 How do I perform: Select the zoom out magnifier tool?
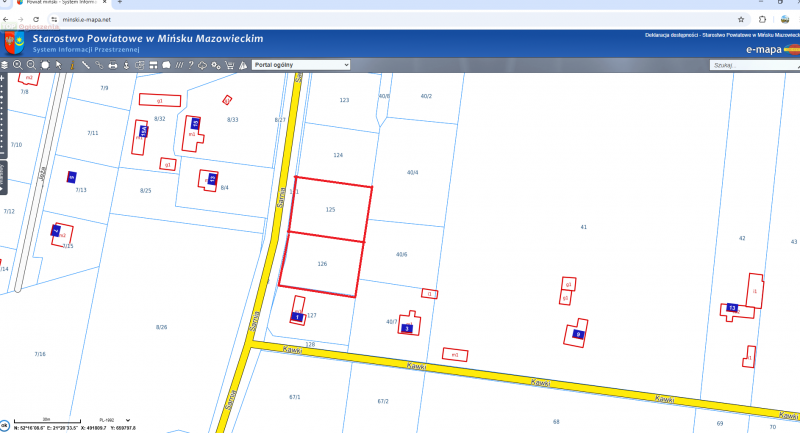tap(31, 65)
